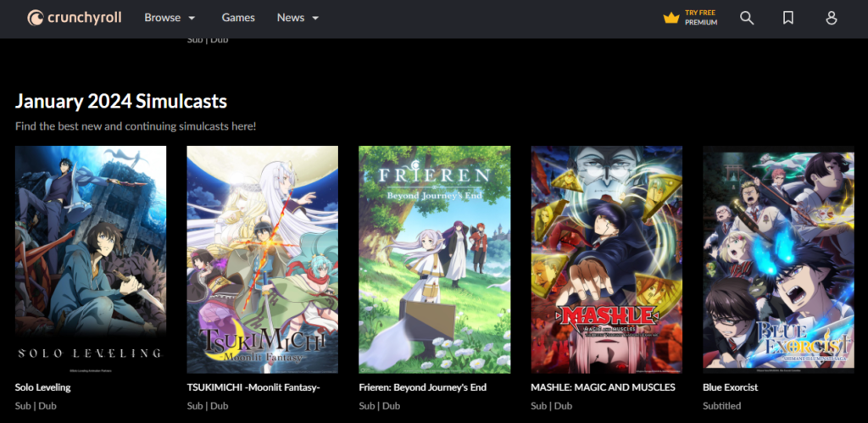
Task: Open the watchlist bookmark icon
Action: [787, 18]
